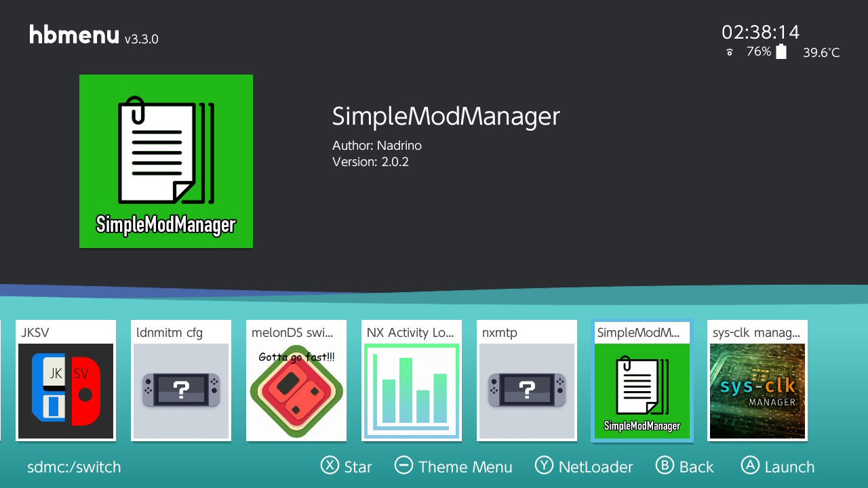Click the nxmtp question-mark Switch icon
Image resolution: width=868 pixels, height=488 pixels.
(526, 390)
